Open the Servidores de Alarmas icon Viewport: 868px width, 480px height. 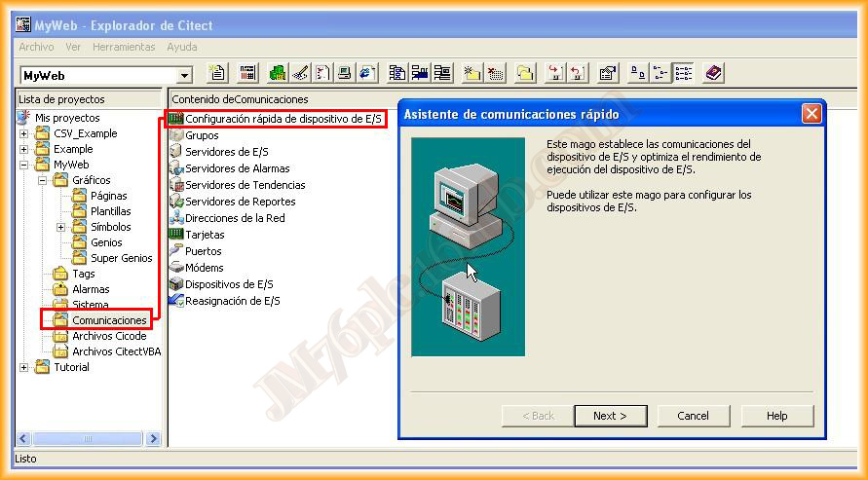click(x=176, y=168)
